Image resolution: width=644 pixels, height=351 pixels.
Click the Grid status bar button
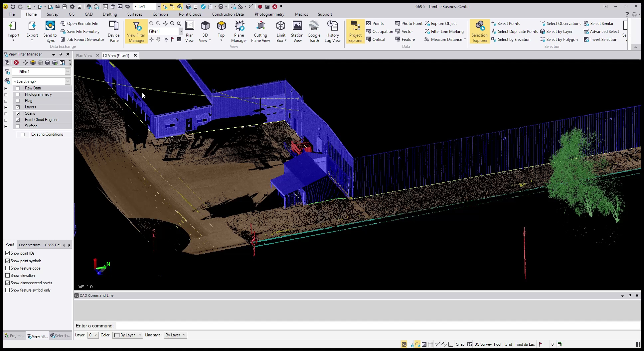pos(508,344)
